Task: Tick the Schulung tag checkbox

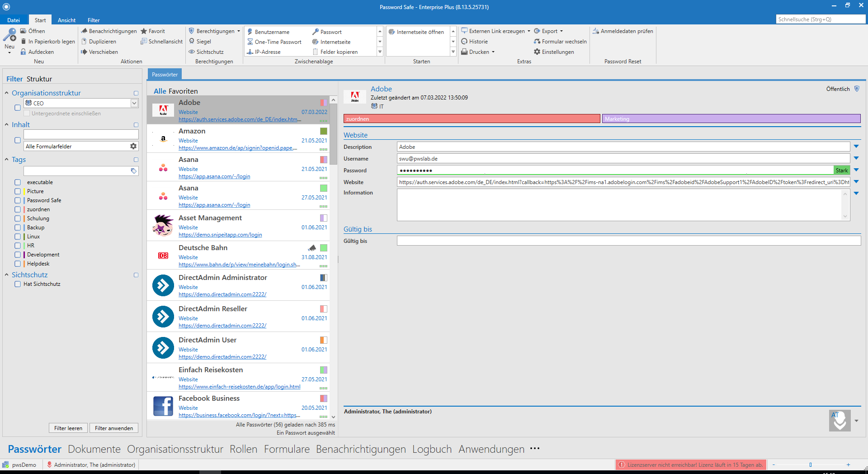Action: tap(18, 218)
